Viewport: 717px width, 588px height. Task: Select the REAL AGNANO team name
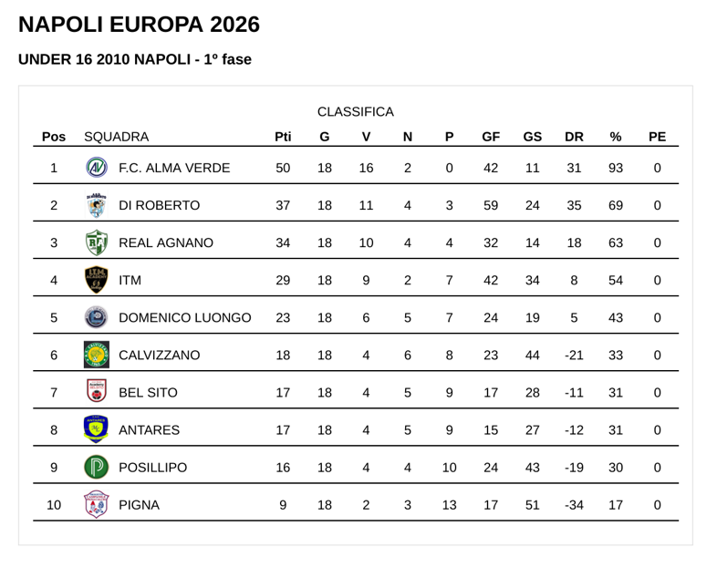(166, 242)
